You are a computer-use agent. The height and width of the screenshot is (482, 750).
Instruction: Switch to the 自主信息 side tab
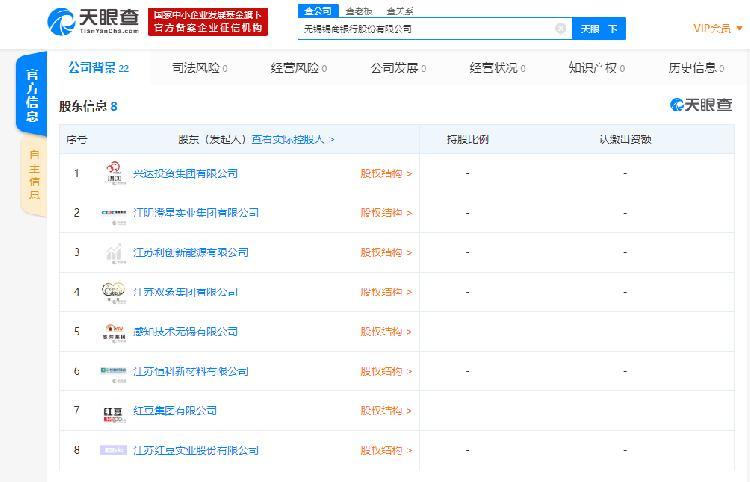click(34, 175)
